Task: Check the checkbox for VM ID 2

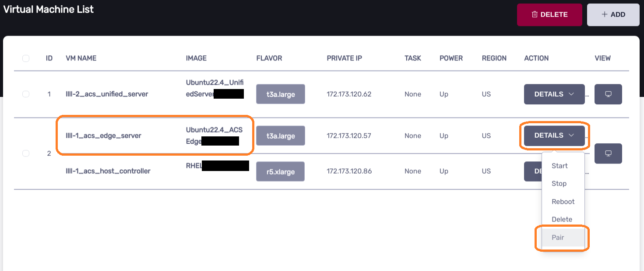Action: [x=26, y=153]
